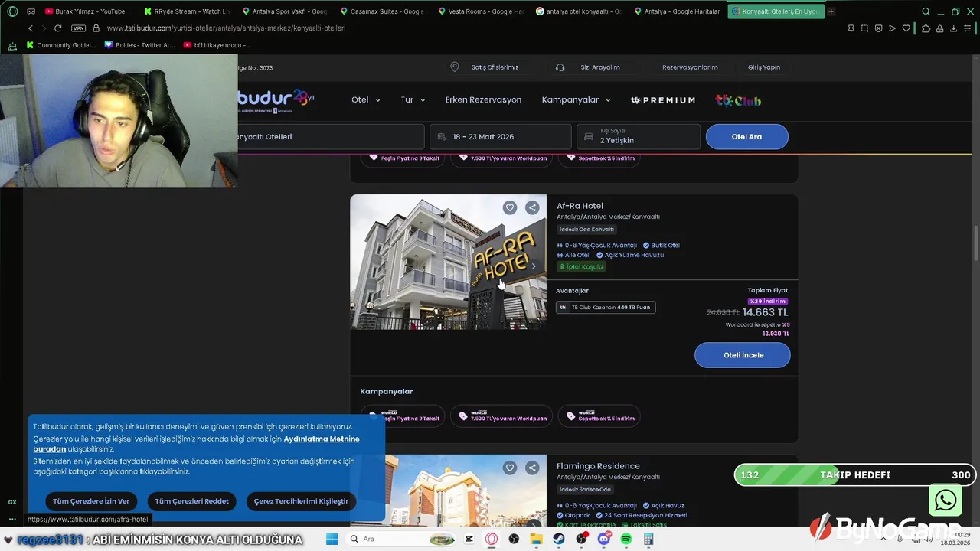Open Af-Ra Hotel title link
This screenshot has height=551, width=980.
(580, 206)
